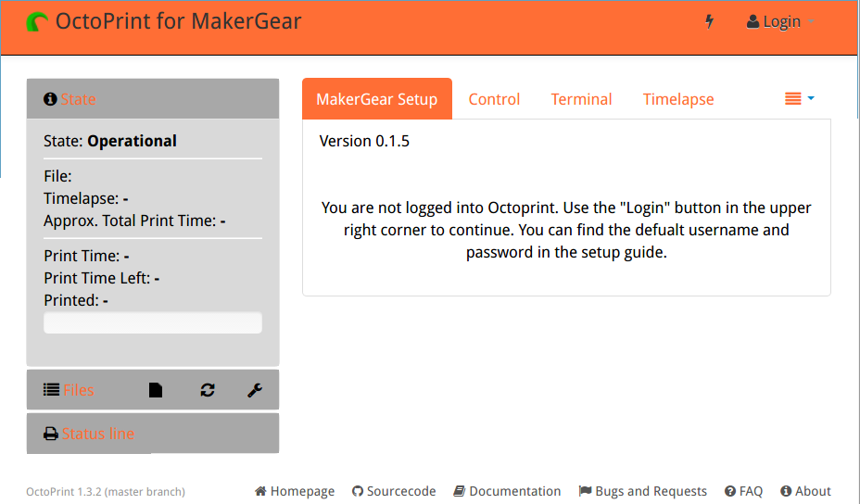Click the OctoPrint tentacle logo icon

tap(38, 21)
